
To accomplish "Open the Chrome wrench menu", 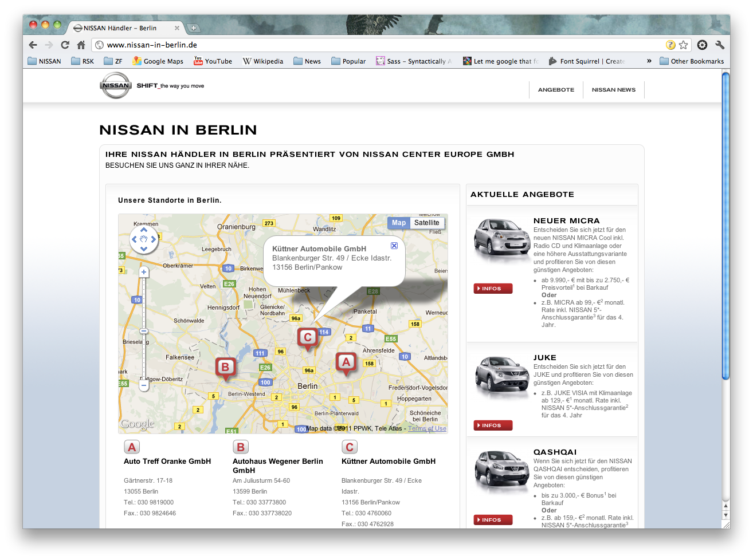I will (x=720, y=45).
